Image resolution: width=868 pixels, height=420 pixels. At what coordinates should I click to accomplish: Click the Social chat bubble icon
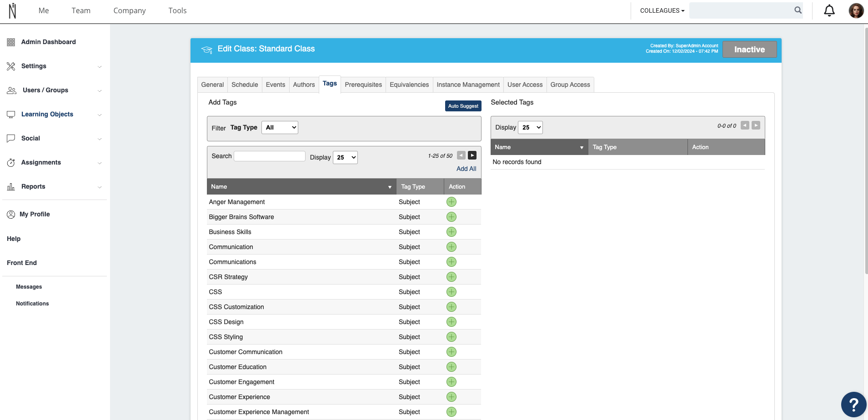11,139
